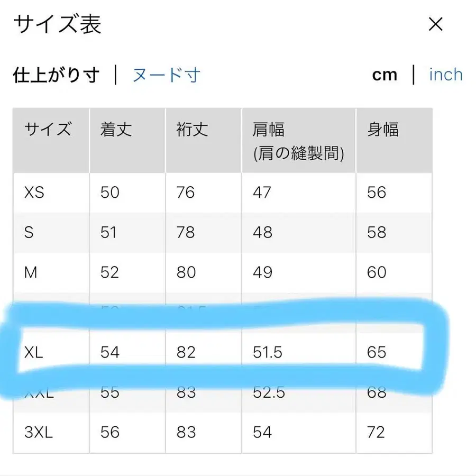Screen dimensions: 476x476
Task: Close the サイズ表 size chart dialog
Action: [x=435, y=24]
